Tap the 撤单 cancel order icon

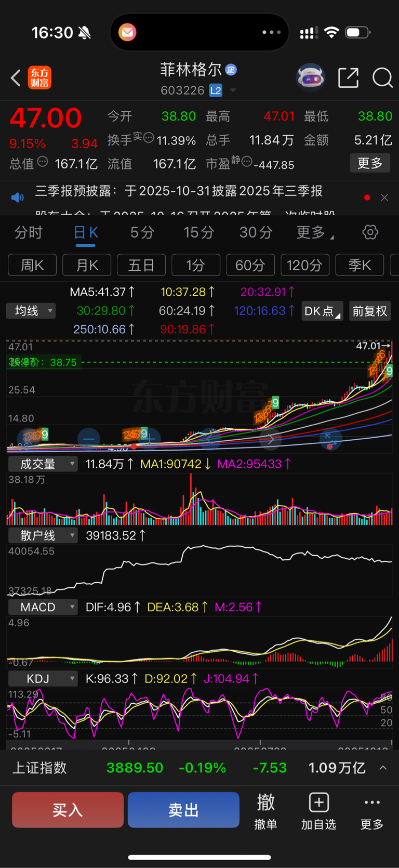coord(265,811)
